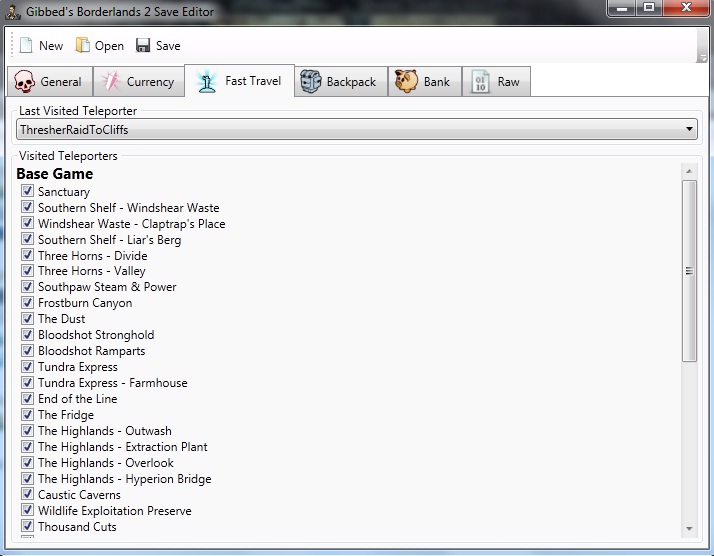Click the dropdown arrow for ThresherRaidToCliffs
This screenshot has height=556, width=714.
(689, 129)
